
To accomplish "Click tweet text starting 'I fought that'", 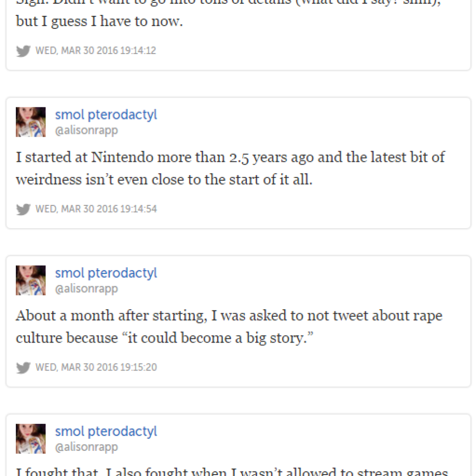I will click(231, 472).
